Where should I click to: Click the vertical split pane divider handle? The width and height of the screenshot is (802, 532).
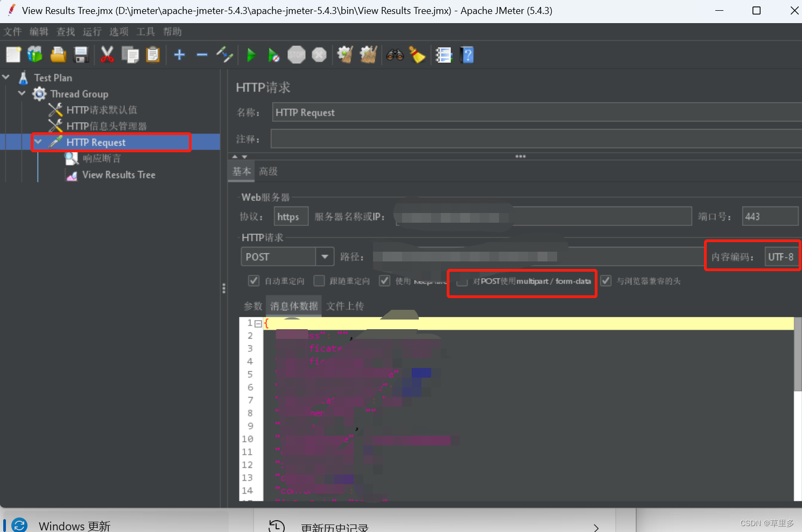click(223, 288)
